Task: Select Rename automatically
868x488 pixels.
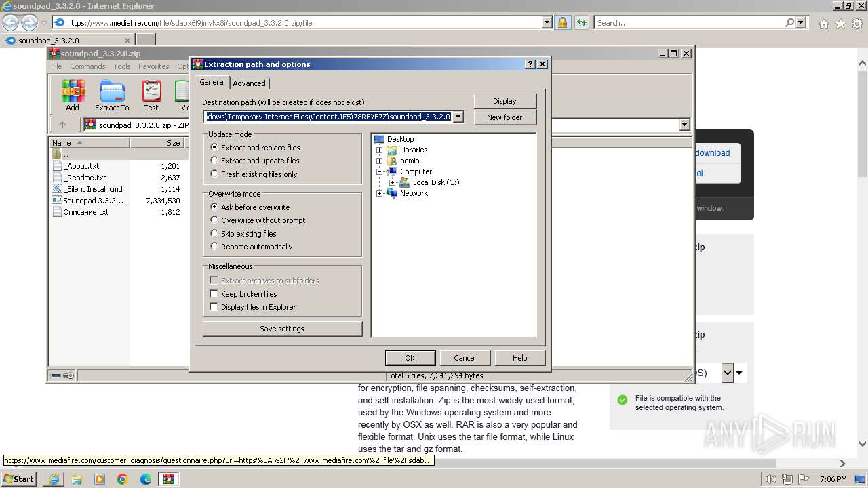Action: pos(214,247)
